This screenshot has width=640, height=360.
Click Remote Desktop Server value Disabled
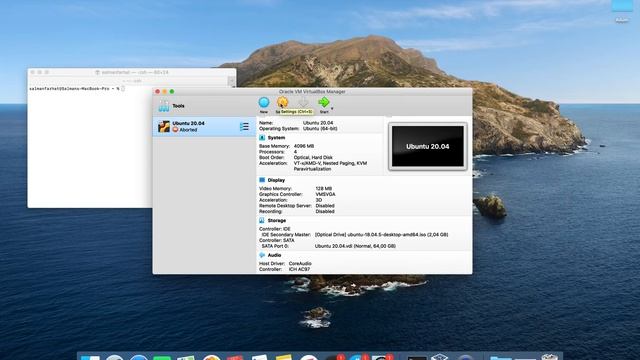click(x=325, y=206)
